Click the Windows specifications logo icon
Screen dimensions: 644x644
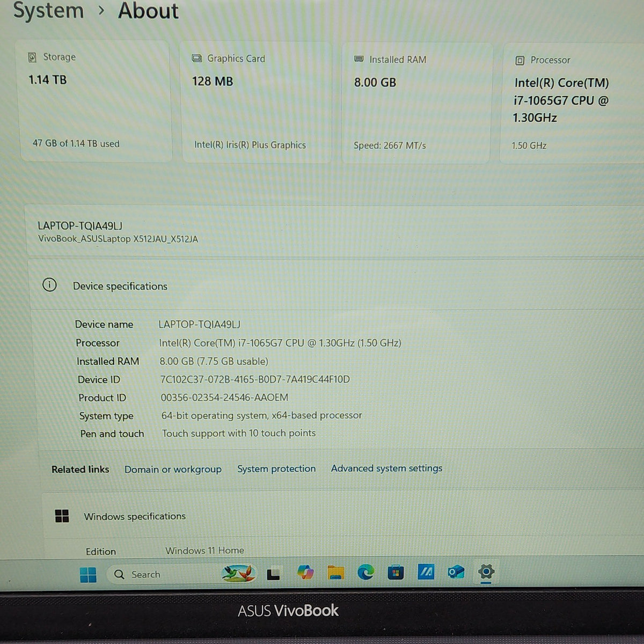click(62, 516)
